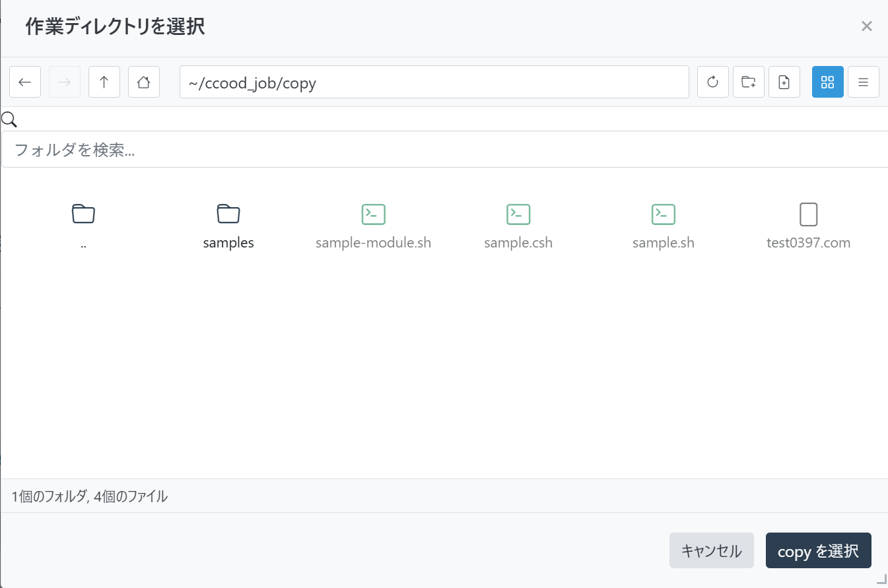Click the 'samples' folder name
Screen dimensions: 888x588
228,243
